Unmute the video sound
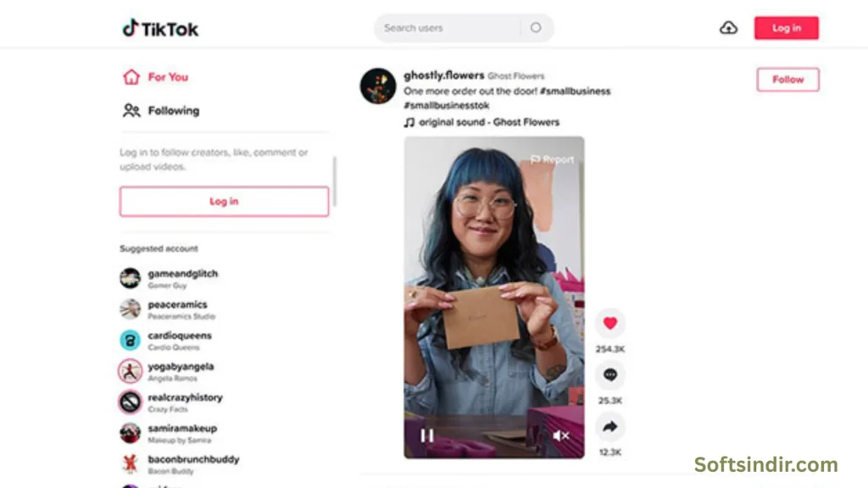Viewport: 868px width, 488px height. 561,436
